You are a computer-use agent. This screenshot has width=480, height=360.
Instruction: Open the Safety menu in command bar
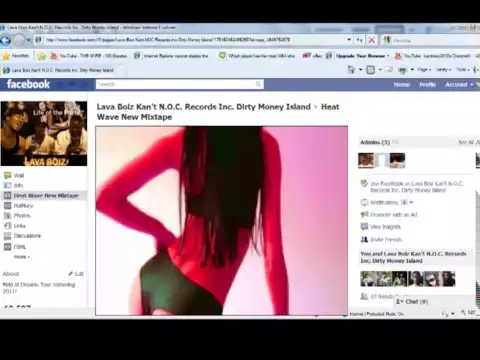point(443,70)
